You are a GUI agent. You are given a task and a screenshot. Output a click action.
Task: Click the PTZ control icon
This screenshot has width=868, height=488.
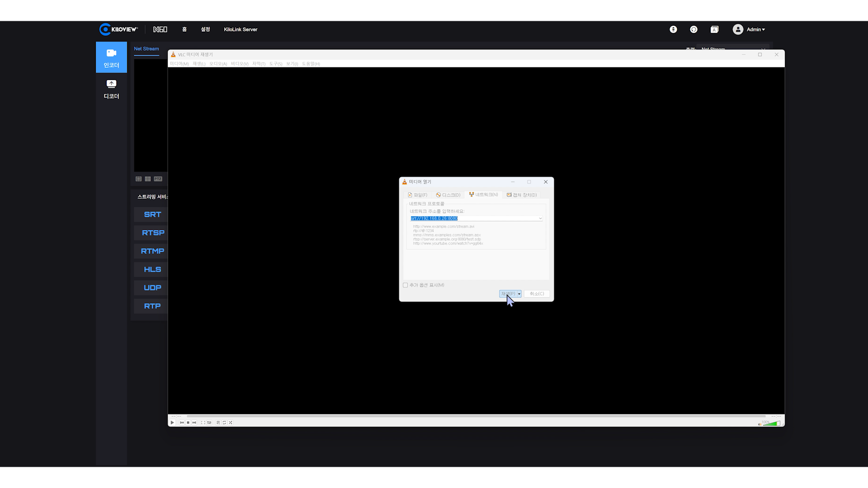(x=158, y=179)
